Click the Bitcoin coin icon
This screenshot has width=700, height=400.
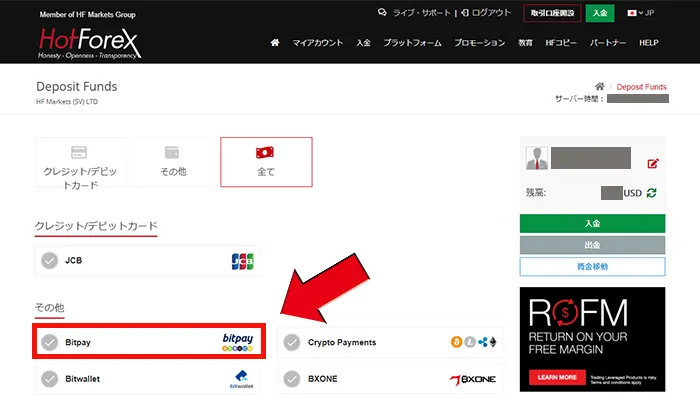click(x=456, y=342)
